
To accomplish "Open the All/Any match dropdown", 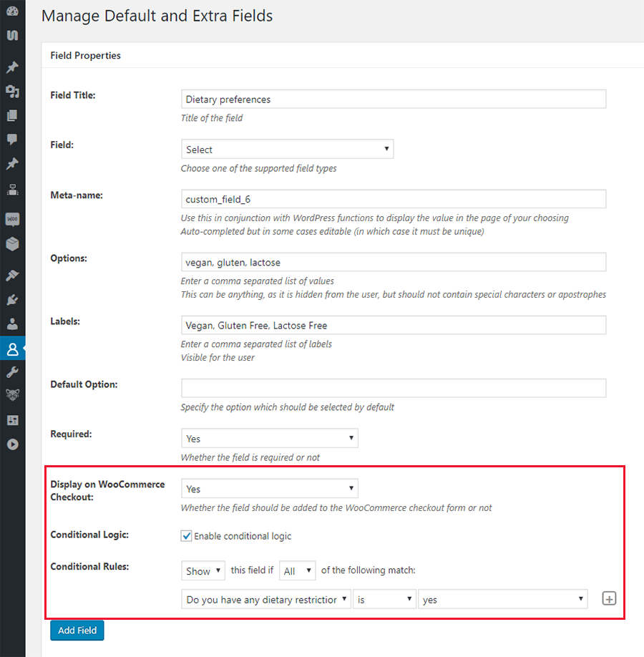I will [297, 570].
